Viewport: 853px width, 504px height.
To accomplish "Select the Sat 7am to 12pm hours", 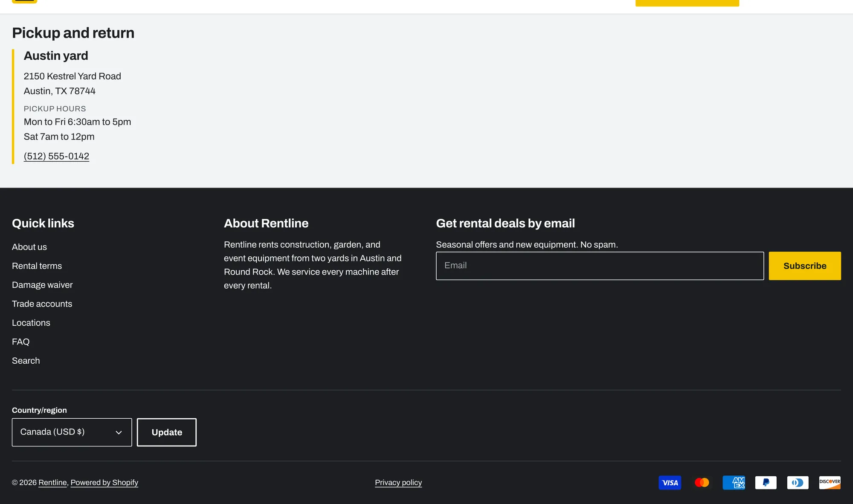I will click(x=59, y=137).
